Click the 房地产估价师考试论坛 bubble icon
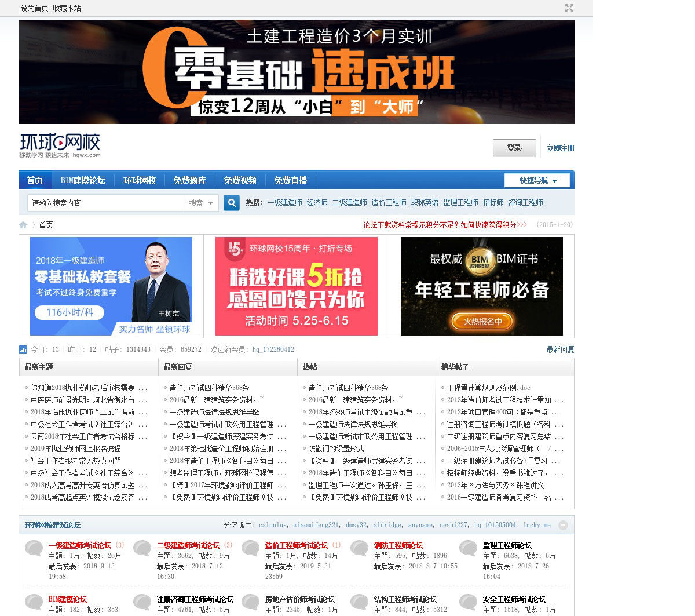Image resolution: width=695 pixels, height=616 pixels. pos(251,603)
